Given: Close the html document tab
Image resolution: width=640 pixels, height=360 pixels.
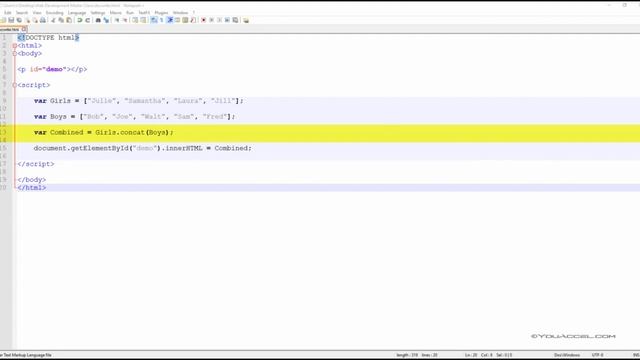Looking at the screenshot, I should point(24,29).
